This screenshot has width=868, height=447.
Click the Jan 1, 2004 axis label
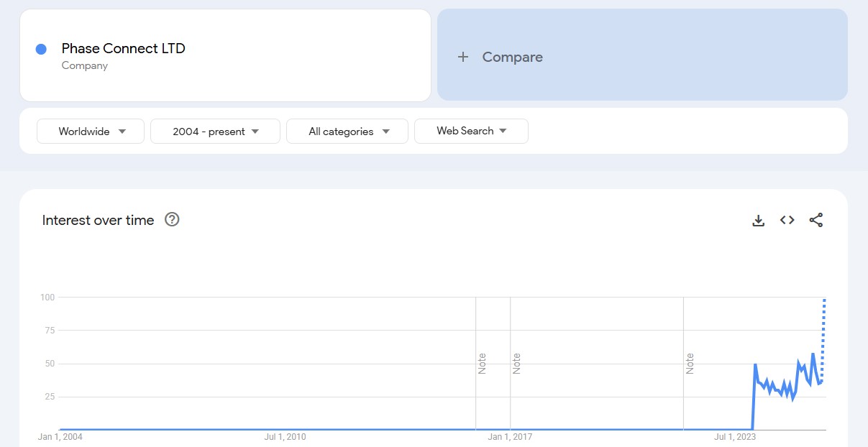pos(60,436)
